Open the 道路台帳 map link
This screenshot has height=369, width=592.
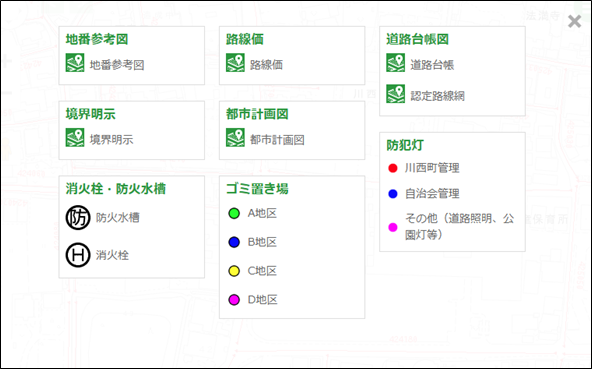point(432,65)
